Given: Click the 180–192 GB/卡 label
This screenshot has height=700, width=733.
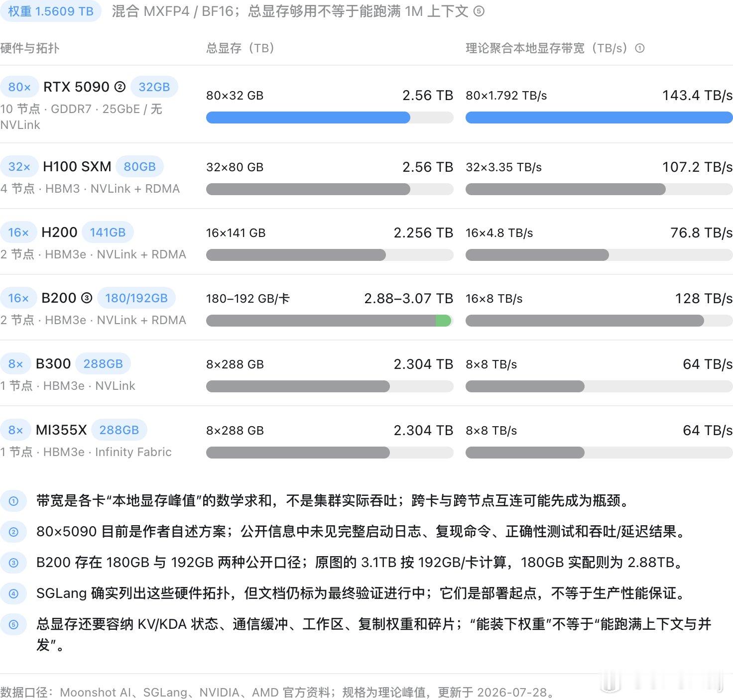Looking at the screenshot, I should point(248,299).
